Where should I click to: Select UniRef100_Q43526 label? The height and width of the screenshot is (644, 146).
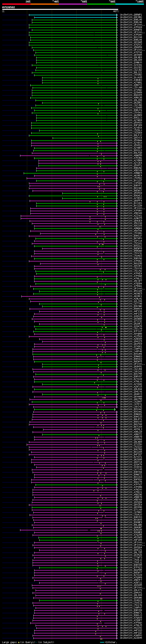coord(131,555)
